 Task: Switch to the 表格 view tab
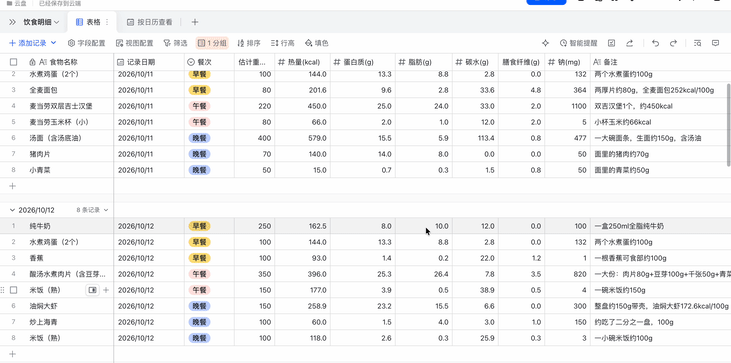[x=89, y=22]
